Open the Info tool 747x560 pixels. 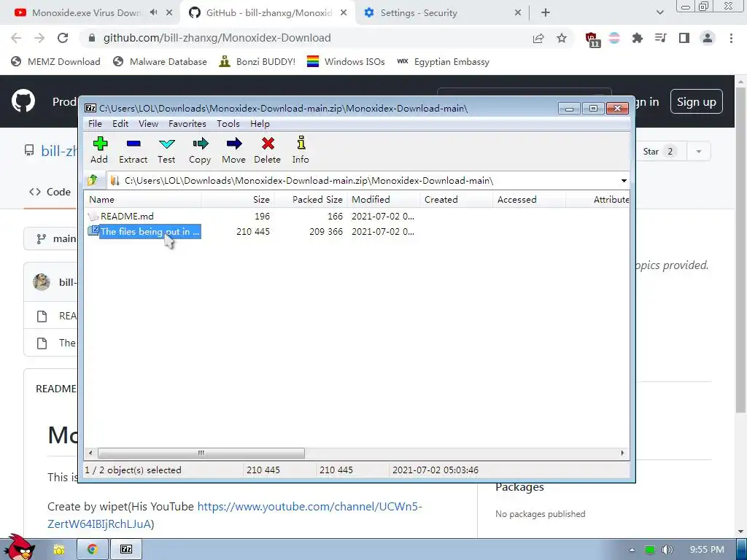301,150
